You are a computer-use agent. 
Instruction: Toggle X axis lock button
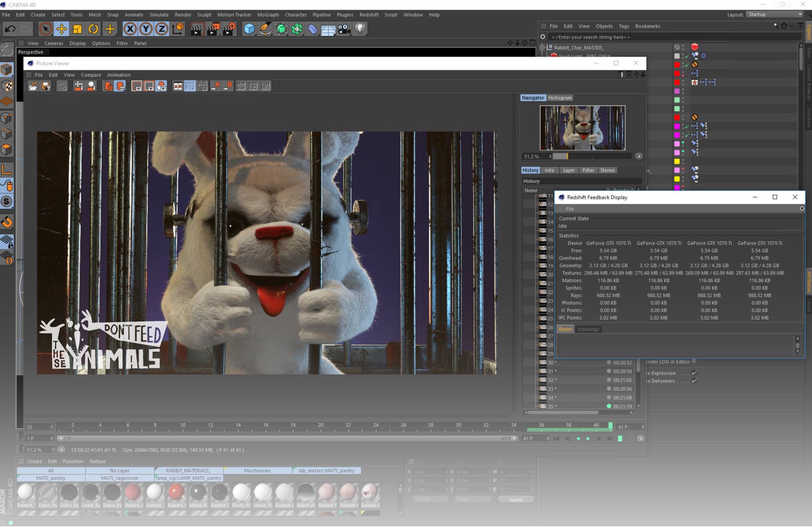tap(129, 29)
